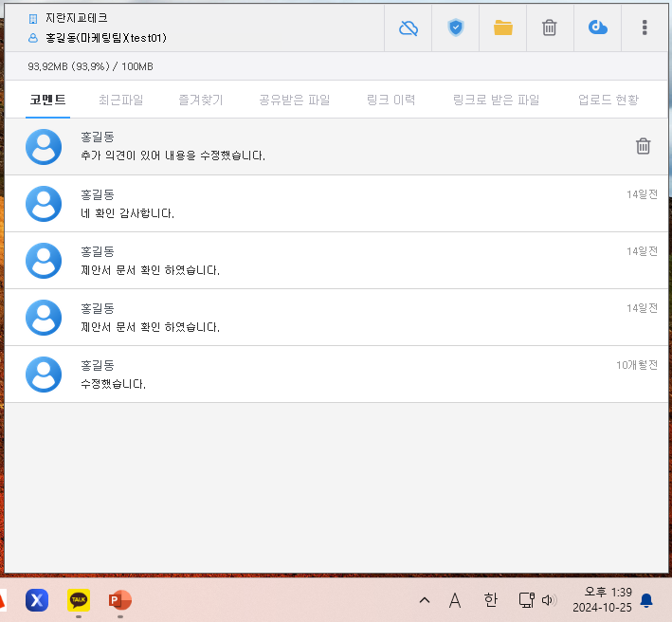The height and width of the screenshot is (622, 672).
Task: Switch to the 최근파일 tab
Action: [120, 100]
